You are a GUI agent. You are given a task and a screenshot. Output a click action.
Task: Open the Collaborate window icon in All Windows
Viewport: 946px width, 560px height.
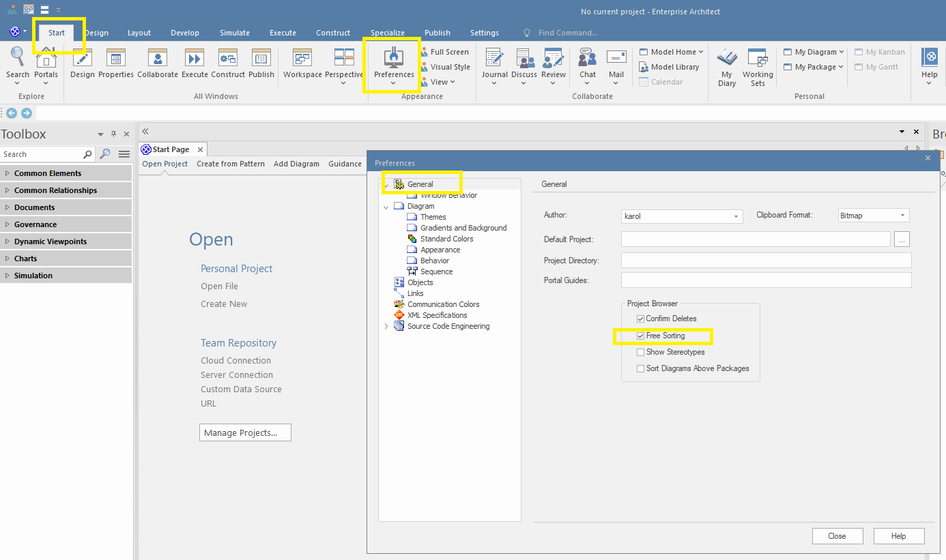tap(158, 64)
